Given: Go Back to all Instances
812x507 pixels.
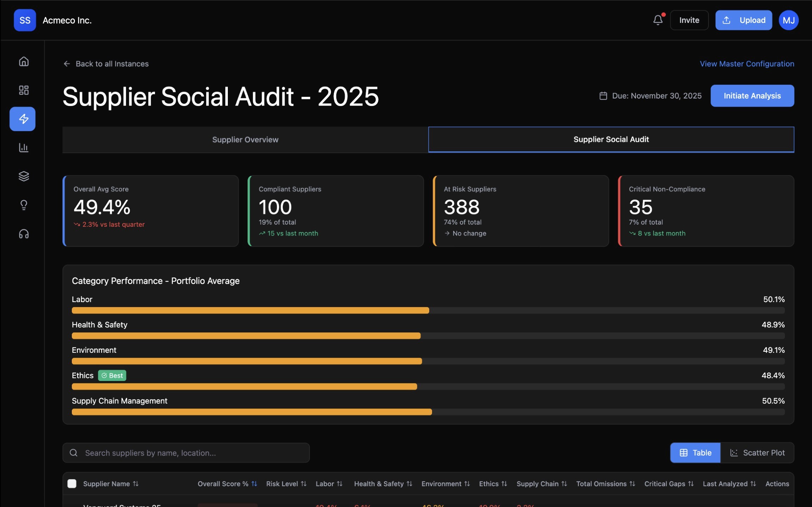Looking at the screenshot, I should point(106,64).
